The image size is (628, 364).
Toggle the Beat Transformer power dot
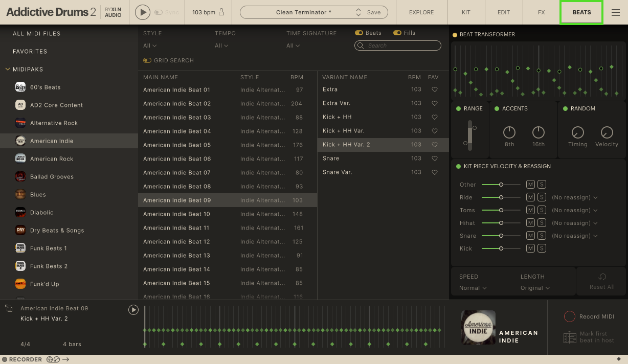coord(455,35)
